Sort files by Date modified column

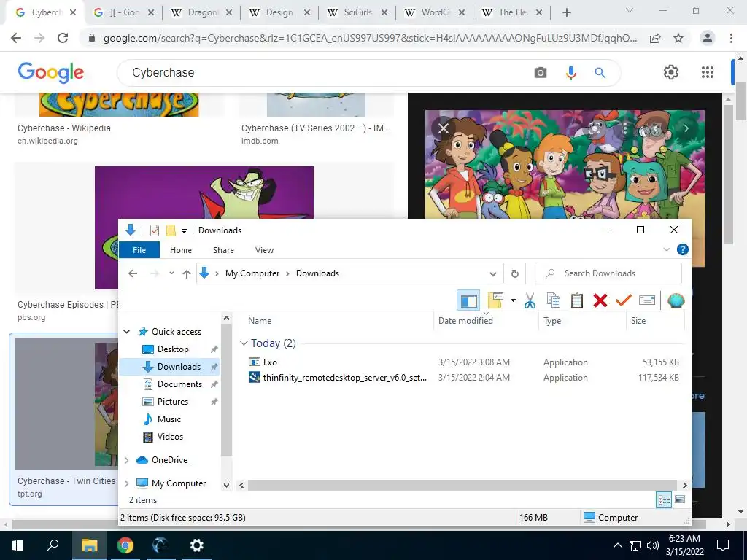click(x=465, y=321)
